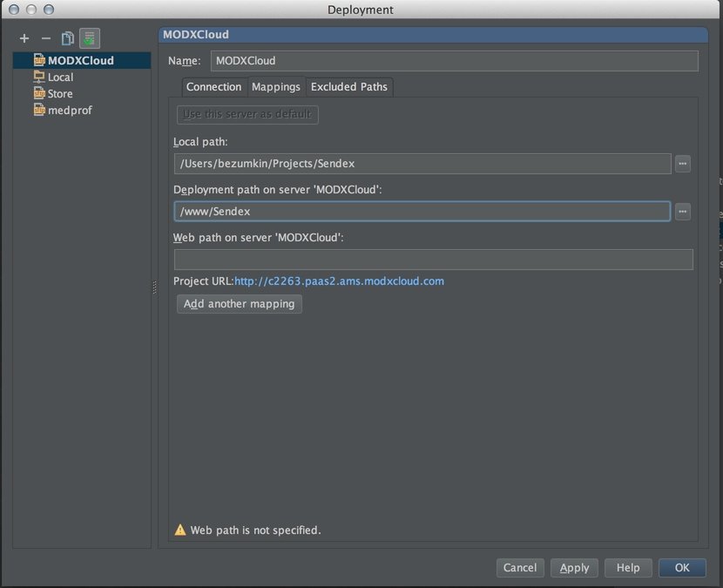
Task: Open the Project URL modxcloud link
Action: 339,281
